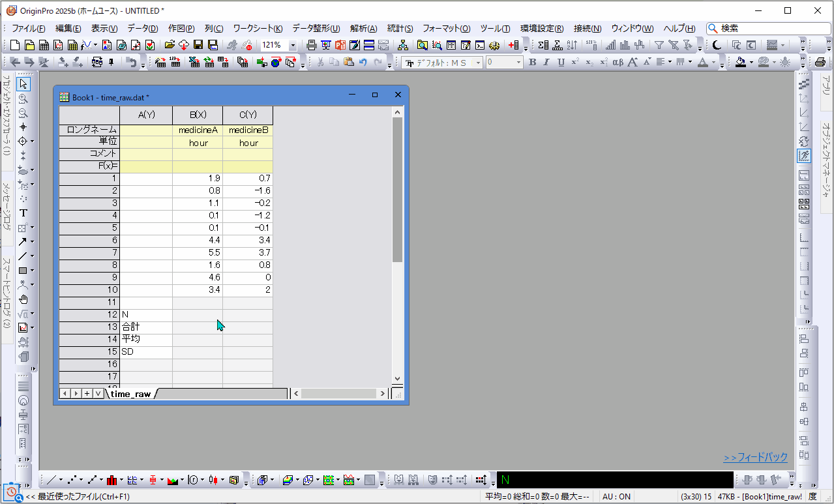Print with the standard toolbar printer icon
The height and width of the screenshot is (504, 834).
[x=312, y=45]
